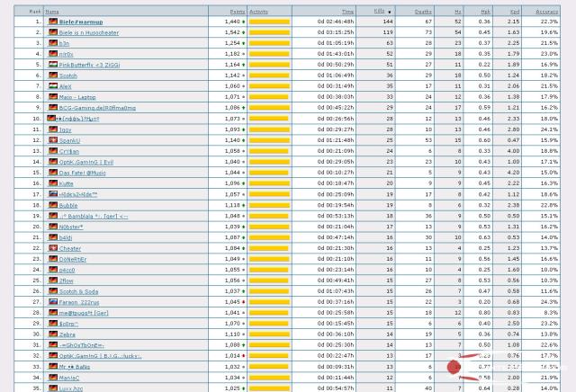Viewport: 576px width, 392px height.
Task: Click the red trend indicator in Faraon_222rus row
Action: [243, 302]
